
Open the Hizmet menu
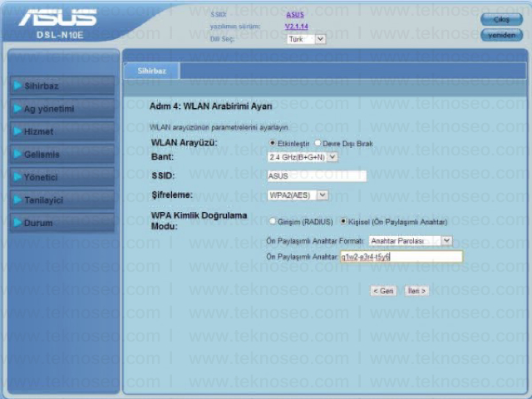[62, 131]
